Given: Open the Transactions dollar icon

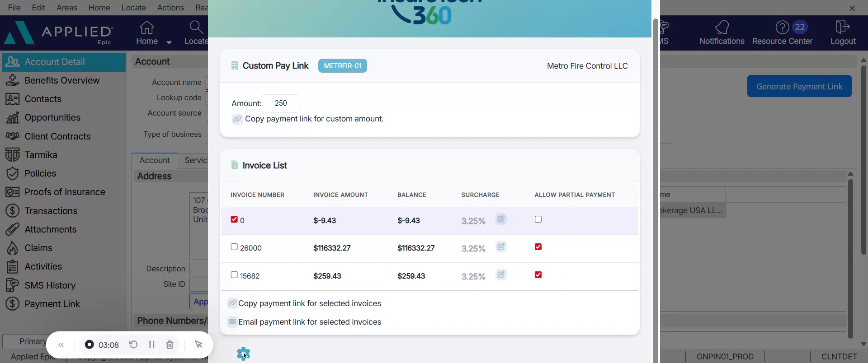Looking at the screenshot, I should [12, 211].
